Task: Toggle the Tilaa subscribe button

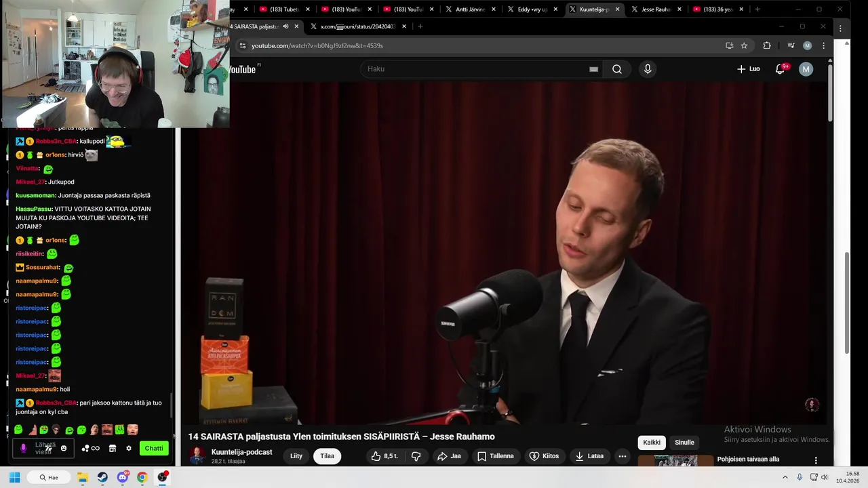Action: coord(327,456)
